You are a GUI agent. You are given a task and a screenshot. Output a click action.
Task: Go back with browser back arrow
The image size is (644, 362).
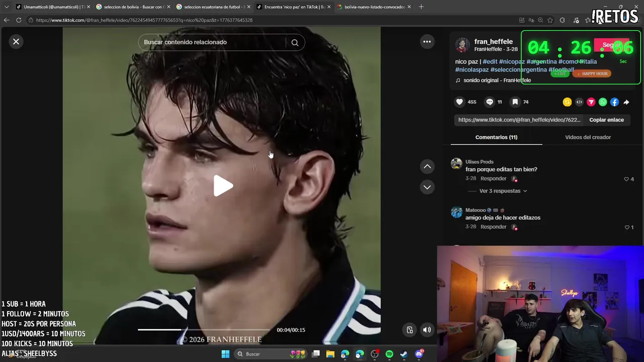click(7, 20)
